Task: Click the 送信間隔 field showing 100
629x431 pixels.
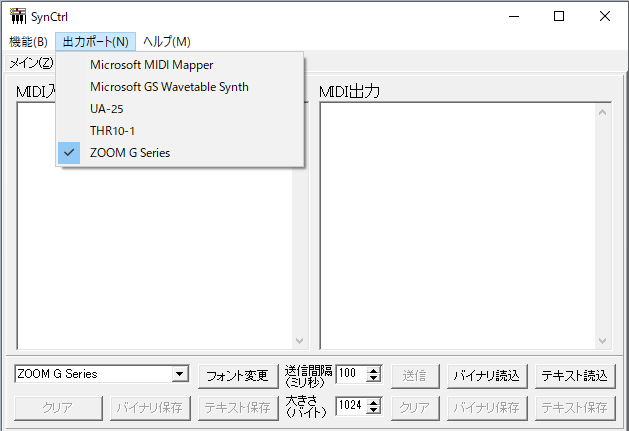Action: 351,374
